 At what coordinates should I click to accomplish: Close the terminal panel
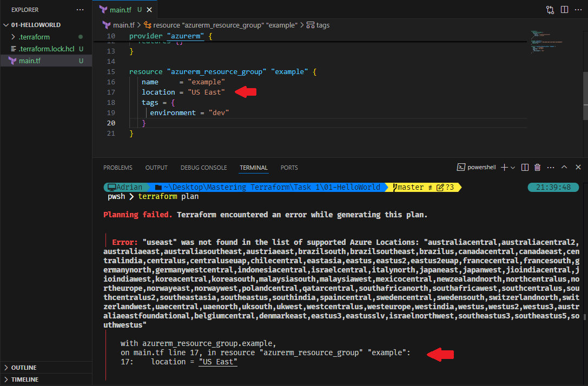coord(578,167)
